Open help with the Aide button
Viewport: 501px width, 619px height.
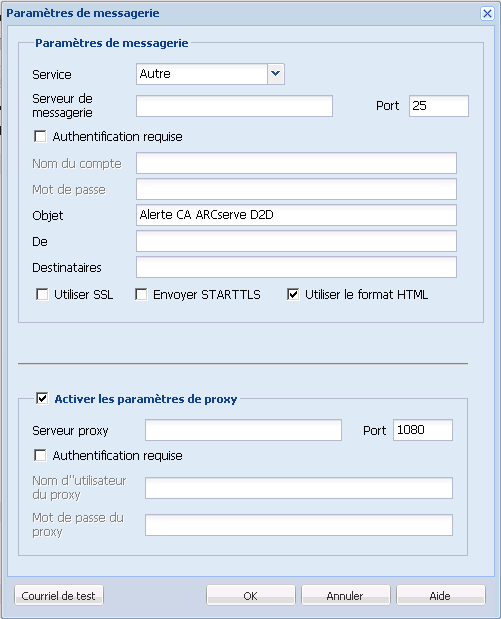click(441, 595)
